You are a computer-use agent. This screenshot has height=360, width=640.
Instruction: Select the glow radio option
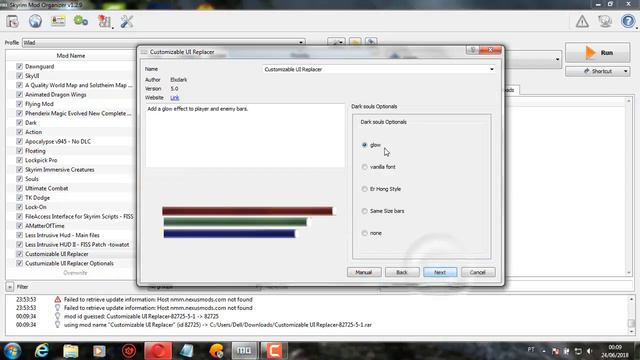[364, 145]
